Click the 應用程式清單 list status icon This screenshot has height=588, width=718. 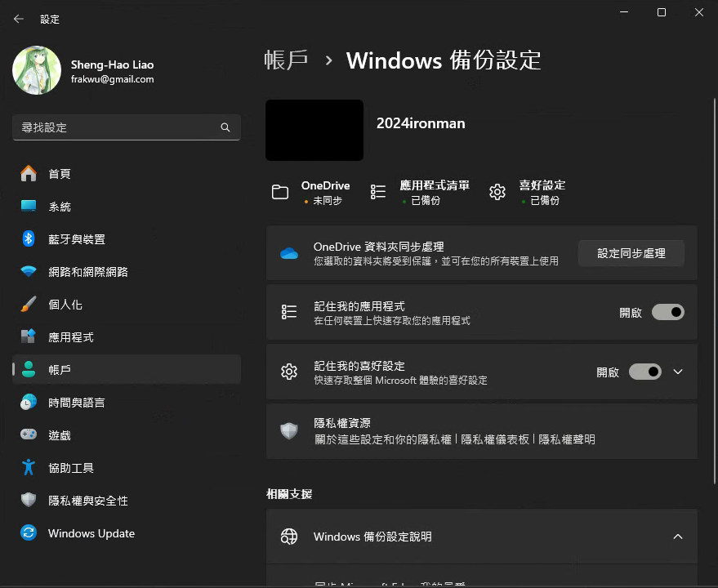(x=377, y=192)
